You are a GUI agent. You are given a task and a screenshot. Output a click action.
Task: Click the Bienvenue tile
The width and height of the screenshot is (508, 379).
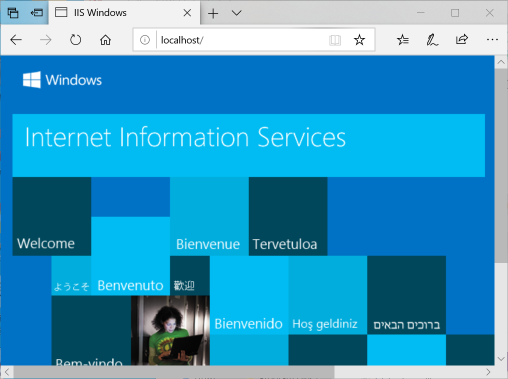[x=209, y=216]
